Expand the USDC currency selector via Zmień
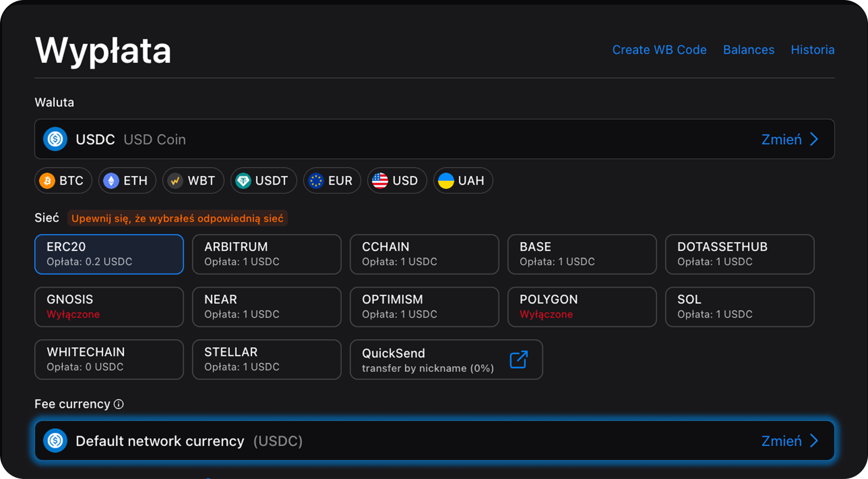The height and width of the screenshot is (479, 868). click(x=781, y=140)
